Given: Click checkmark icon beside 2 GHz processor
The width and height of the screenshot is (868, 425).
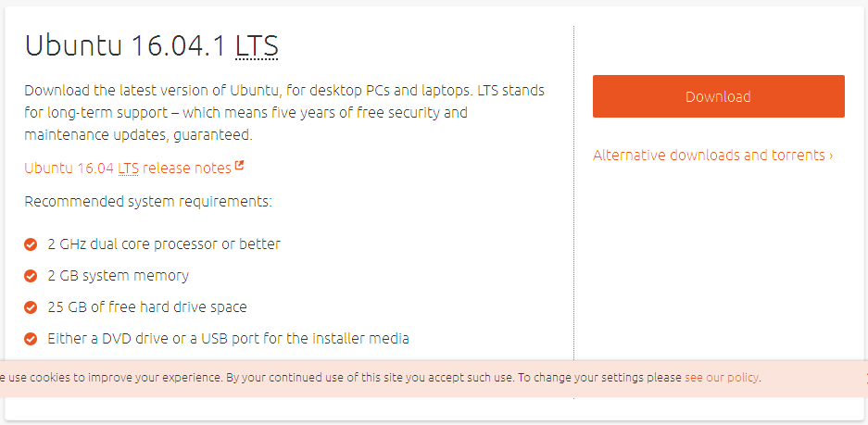Looking at the screenshot, I should tap(31, 244).
